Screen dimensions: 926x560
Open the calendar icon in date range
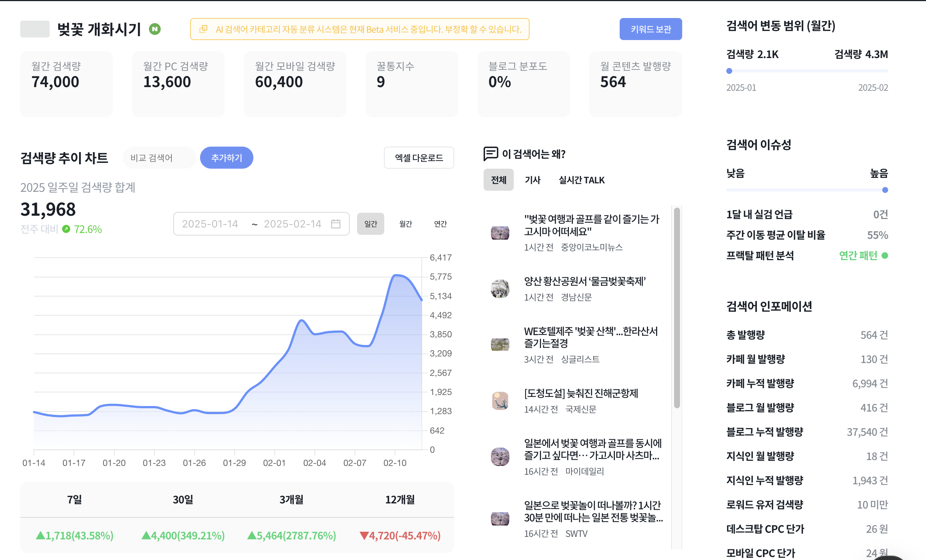click(336, 224)
